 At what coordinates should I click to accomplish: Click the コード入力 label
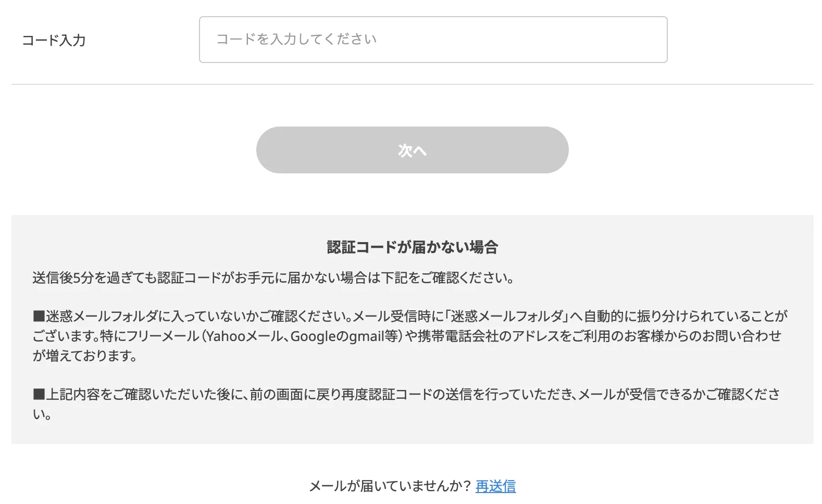(x=55, y=39)
